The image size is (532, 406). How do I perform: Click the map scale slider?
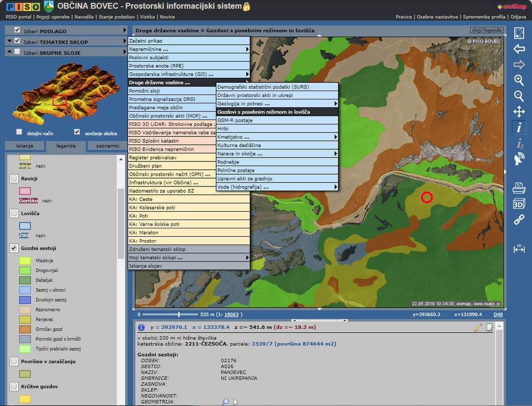(179, 314)
